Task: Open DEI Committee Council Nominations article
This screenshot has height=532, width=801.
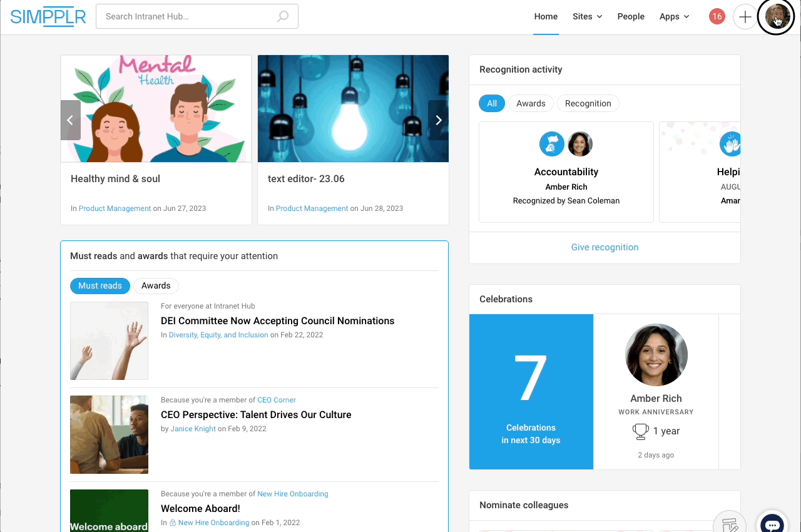Action: tap(278, 320)
